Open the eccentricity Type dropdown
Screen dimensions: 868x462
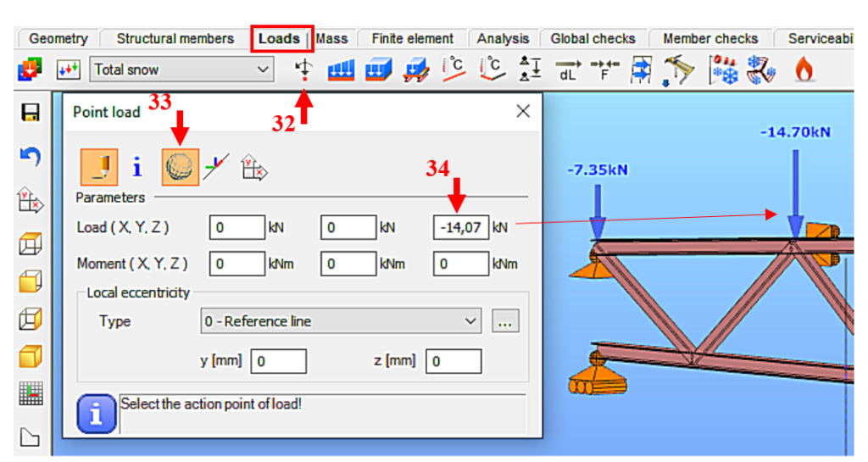[x=341, y=321]
